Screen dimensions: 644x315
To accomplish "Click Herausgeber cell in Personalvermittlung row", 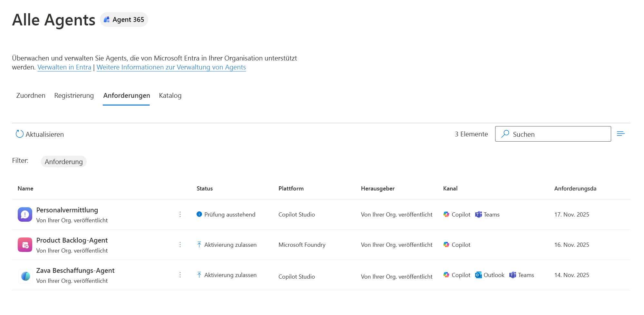I will click(397, 215).
